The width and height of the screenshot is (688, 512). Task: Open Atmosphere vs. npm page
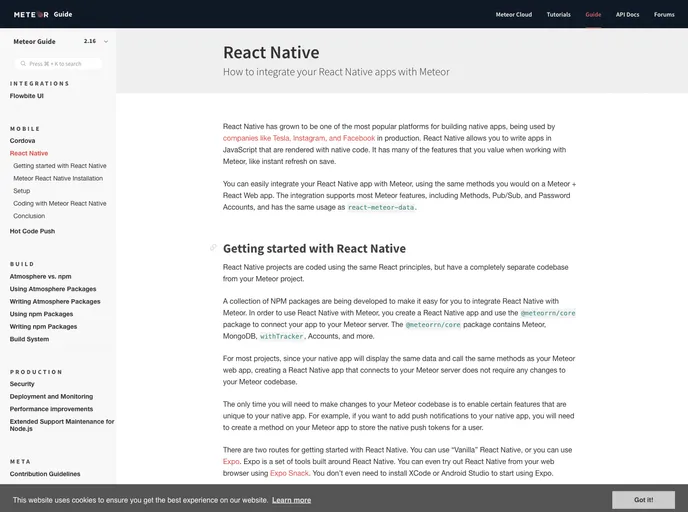(40, 276)
